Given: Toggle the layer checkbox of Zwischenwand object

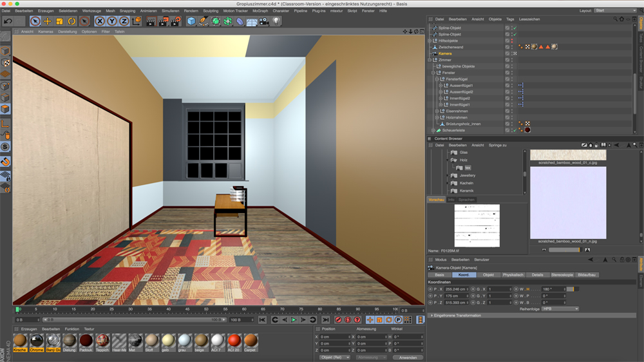Looking at the screenshot, I should pos(507,47).
